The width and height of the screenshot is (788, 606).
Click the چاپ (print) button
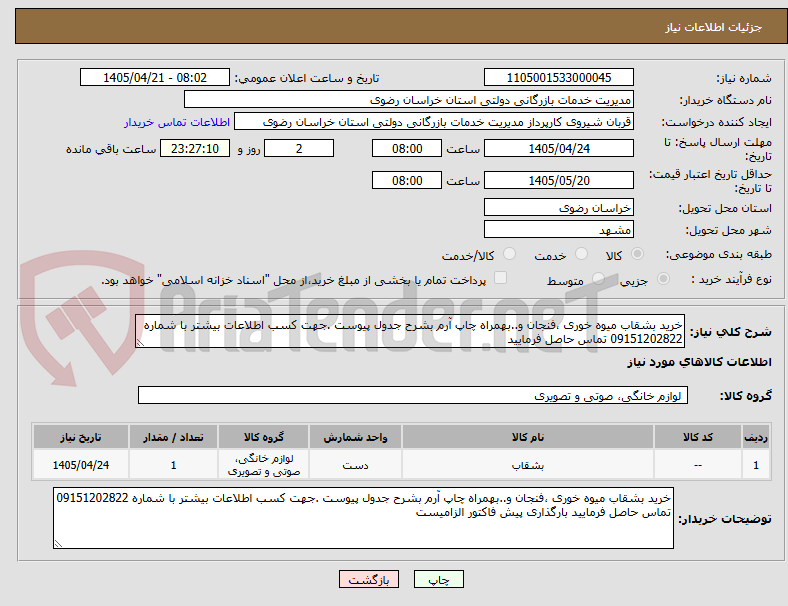pyautogui.click(x=438, y=579)
